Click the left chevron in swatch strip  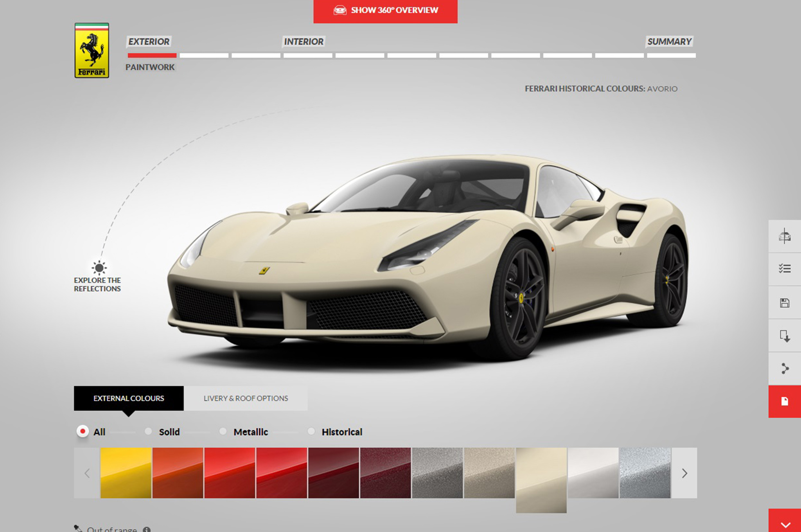coord(87,473)
